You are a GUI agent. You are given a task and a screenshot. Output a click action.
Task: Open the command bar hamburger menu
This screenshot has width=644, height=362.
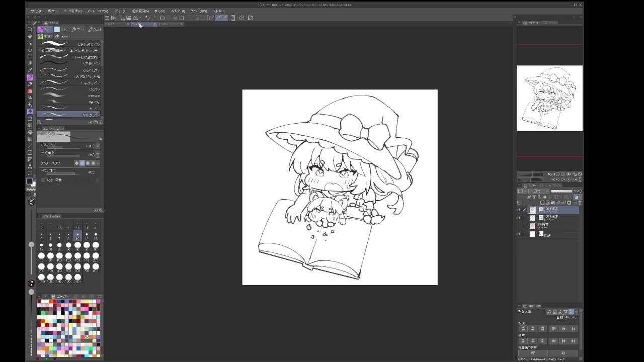(107, 18)
